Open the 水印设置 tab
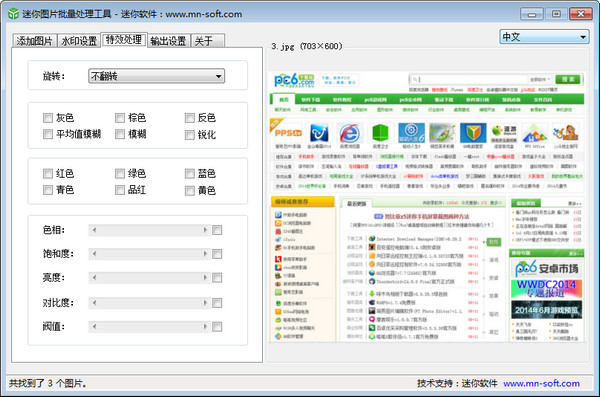 point(79,41)
